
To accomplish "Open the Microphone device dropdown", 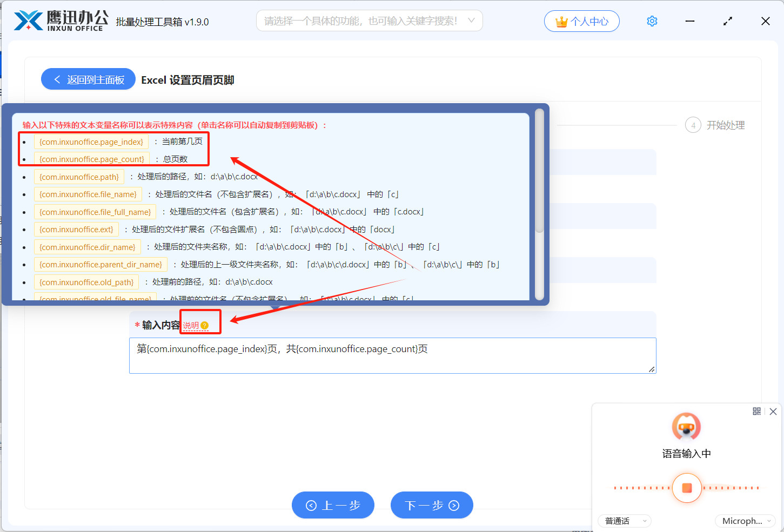I will pyautogui.click(x=745, y=521).
